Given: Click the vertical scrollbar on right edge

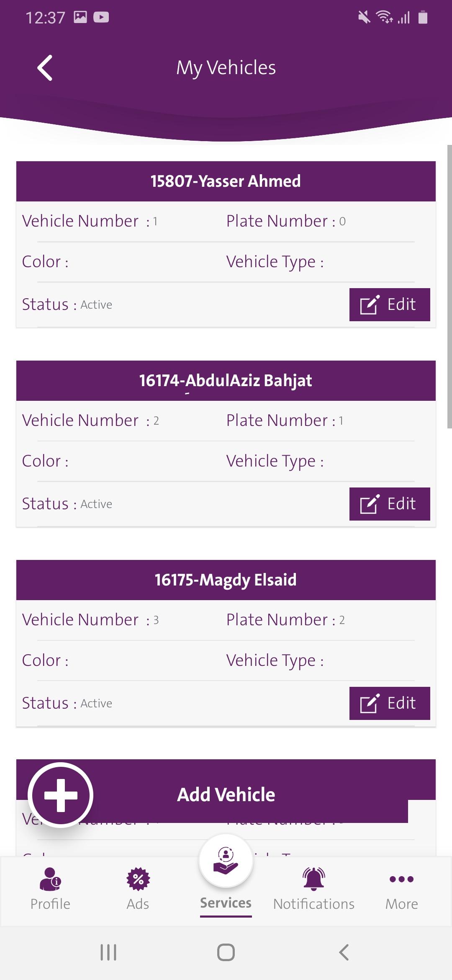Looking at the screenshot, I should [x=449, y=286].
